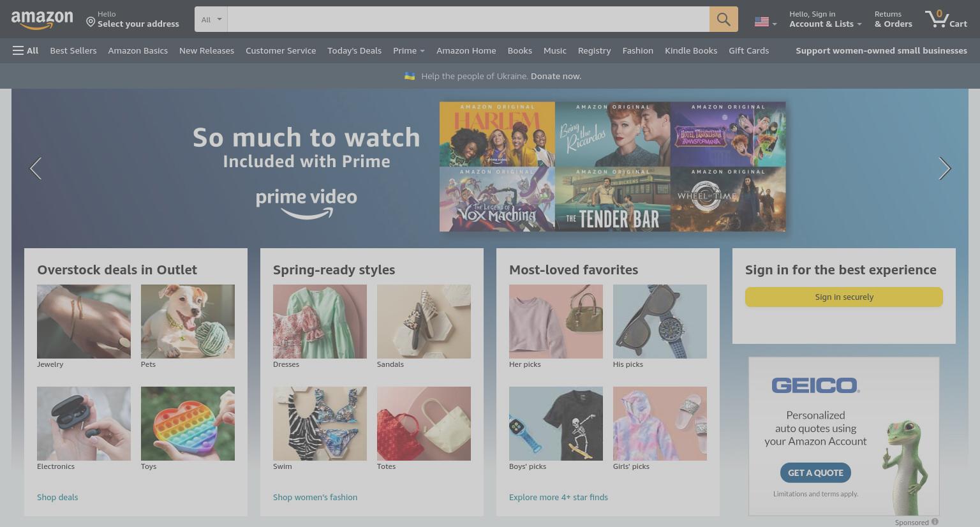
Task: Click the prime video logo
Action: [306, 204]
